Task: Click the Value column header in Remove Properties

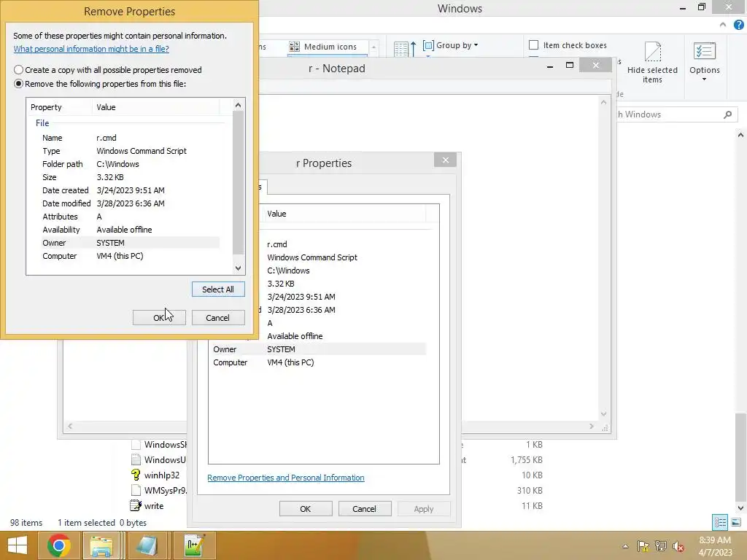Action: pyautogui.click(x=155, y=107)
